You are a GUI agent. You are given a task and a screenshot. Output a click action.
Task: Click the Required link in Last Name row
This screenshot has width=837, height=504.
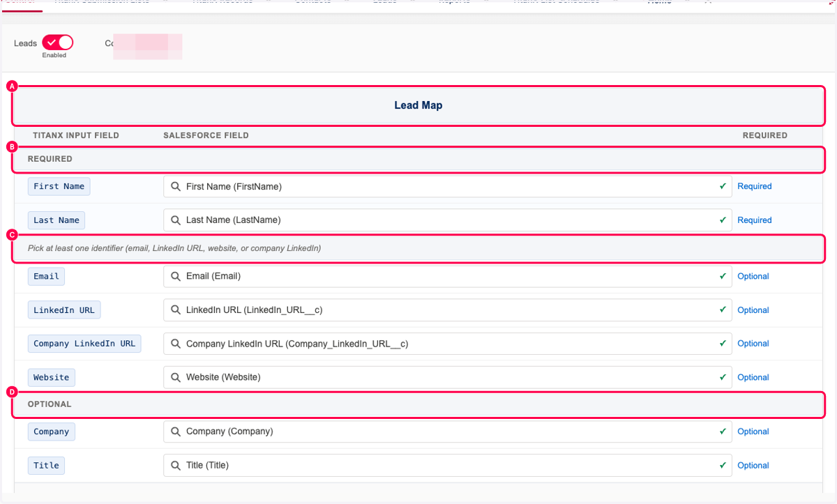pyautogui.click(x=755, y=220)
